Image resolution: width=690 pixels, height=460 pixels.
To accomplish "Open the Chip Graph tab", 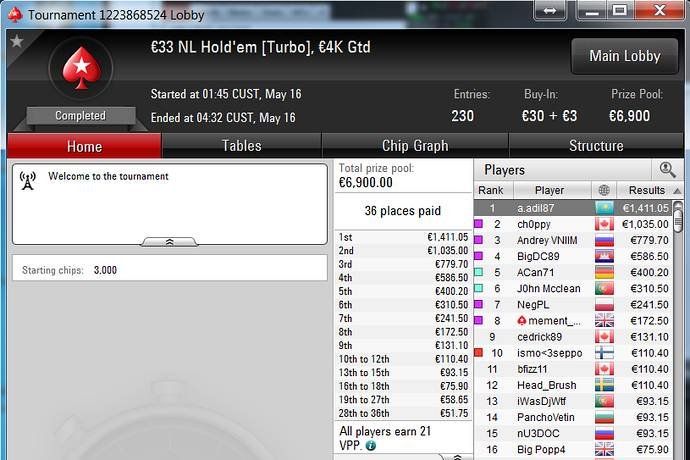I will 415,146.
